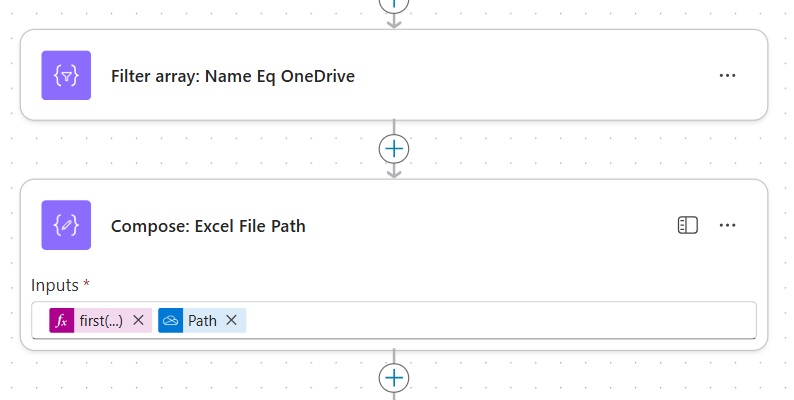Click the OneDrive cloud icon on Path token

click(x=170, y=320)
